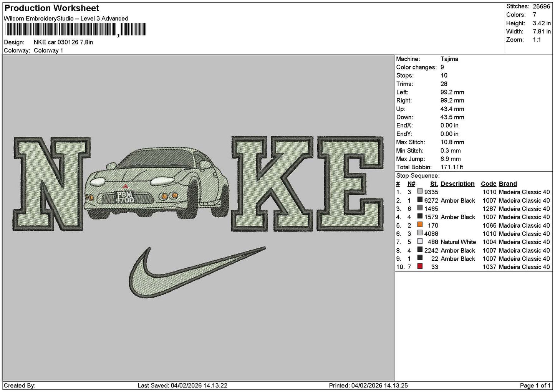Click the "Colorway 1" value
The height and width of the screenshot is (392, 555).
[48, 51]
